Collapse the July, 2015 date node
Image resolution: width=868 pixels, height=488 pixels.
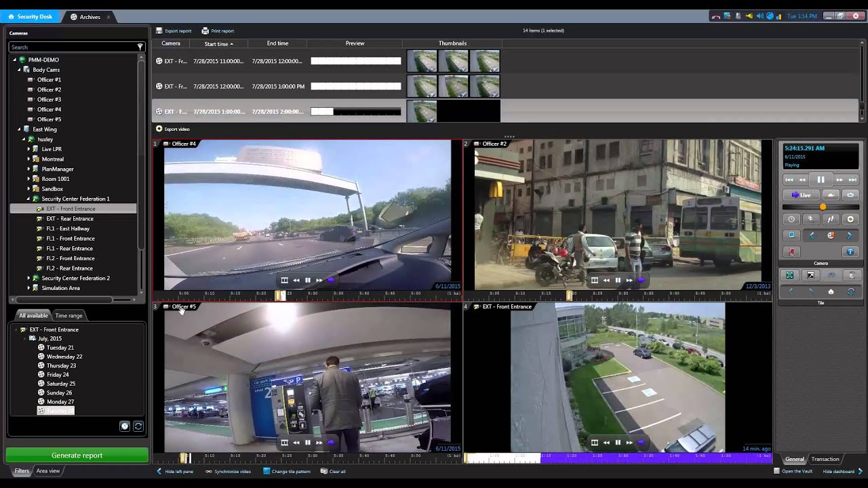click(24, 338)
